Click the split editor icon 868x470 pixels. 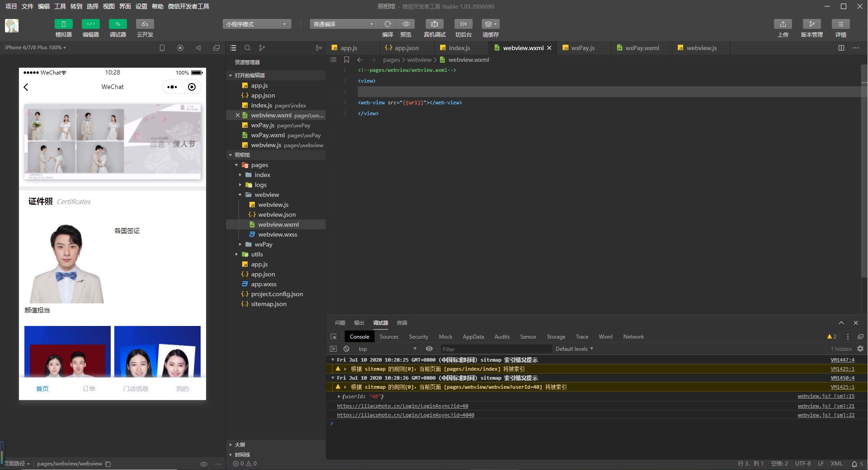(x=841, y=48)
